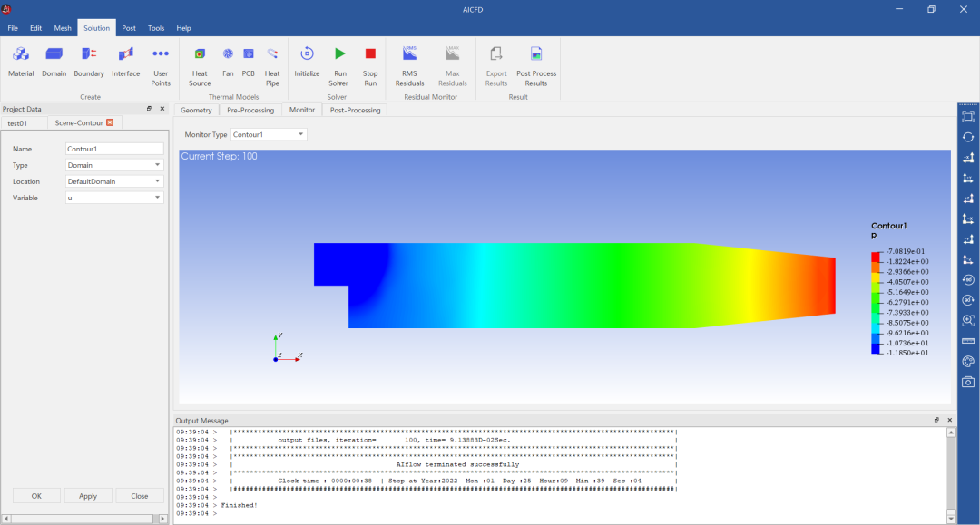Add a Heat Source thermal model
Image resolution: width=980 pixels, height=525 pixels.
click(200, 66)
